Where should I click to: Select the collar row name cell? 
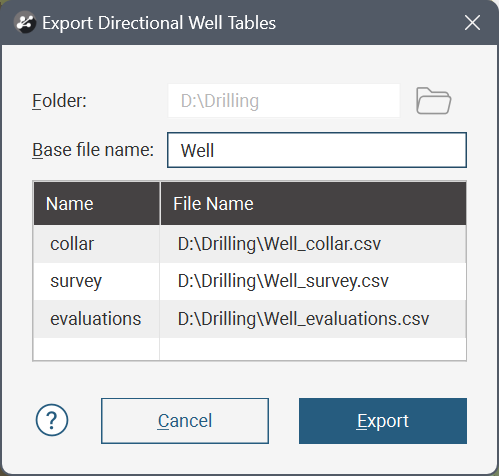coord(97,244)
